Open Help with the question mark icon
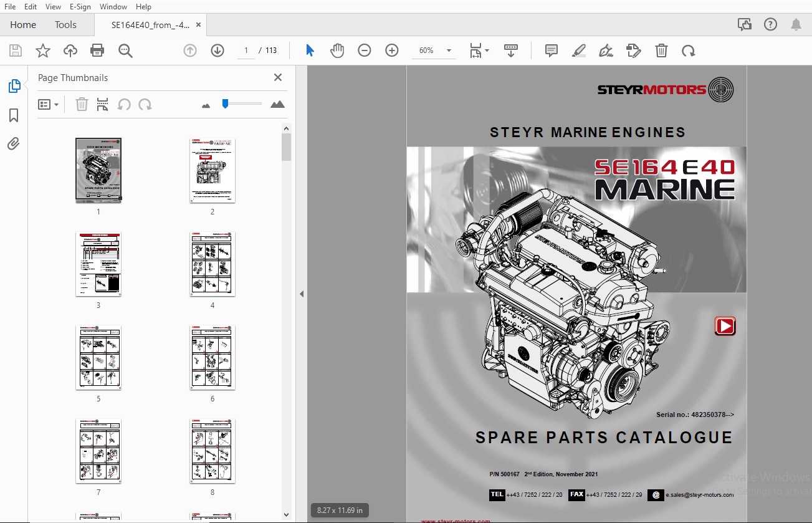The width and height of the screenshot is (812, 523). tap(770, 24)
